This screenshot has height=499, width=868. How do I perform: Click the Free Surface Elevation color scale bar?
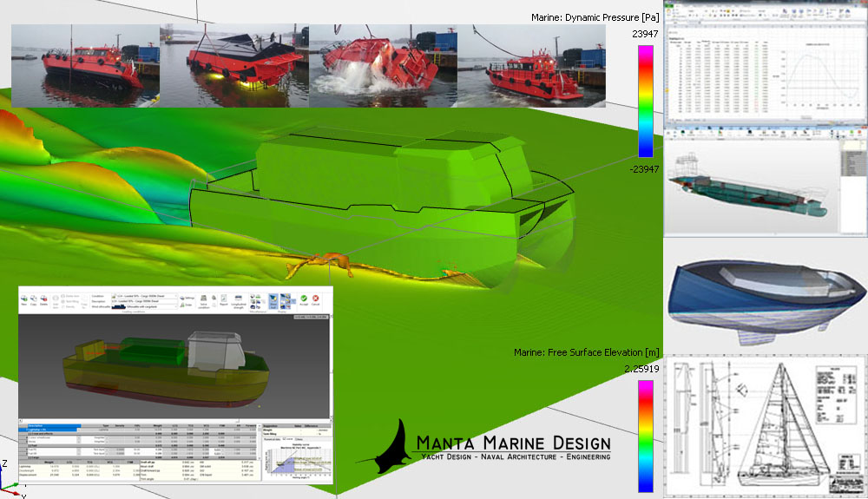(x=646, y=437)
